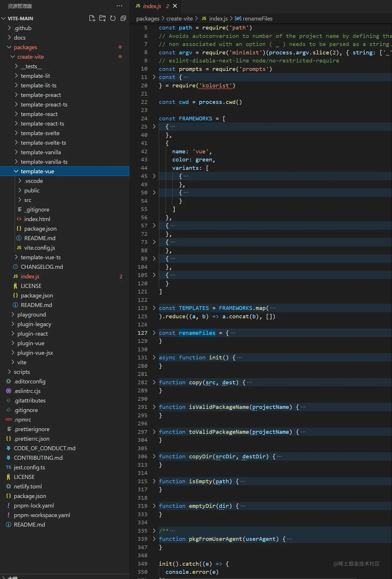
Task: Open CODE_OF_CONDUCT.md file
Action: pyautogui.click(x=65, y=448)
